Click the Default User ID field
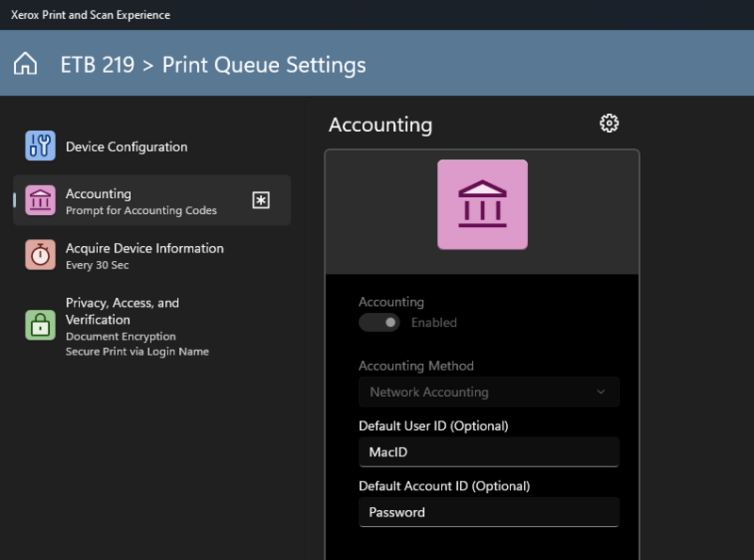Viewport: 754px width, 560px height. 488,453
